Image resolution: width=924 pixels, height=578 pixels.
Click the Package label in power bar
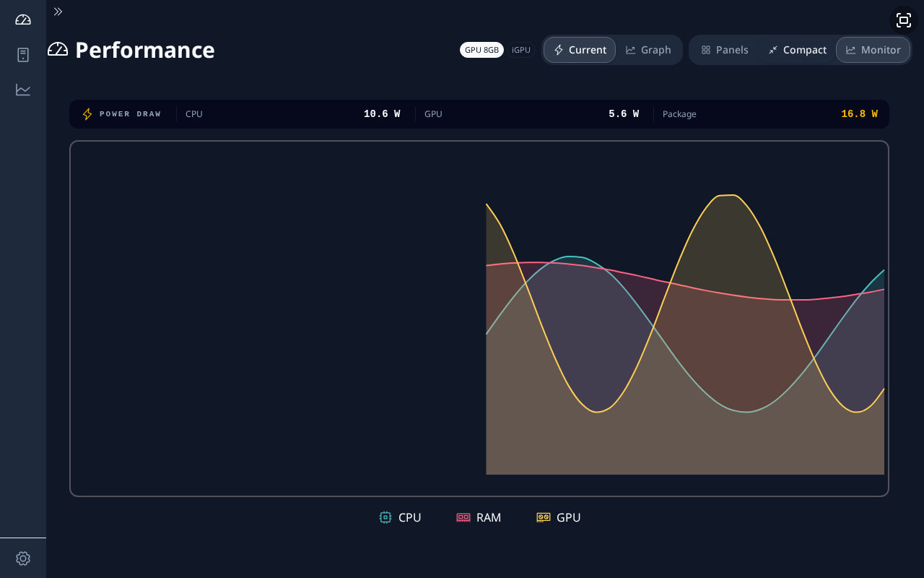click(679, 114)
